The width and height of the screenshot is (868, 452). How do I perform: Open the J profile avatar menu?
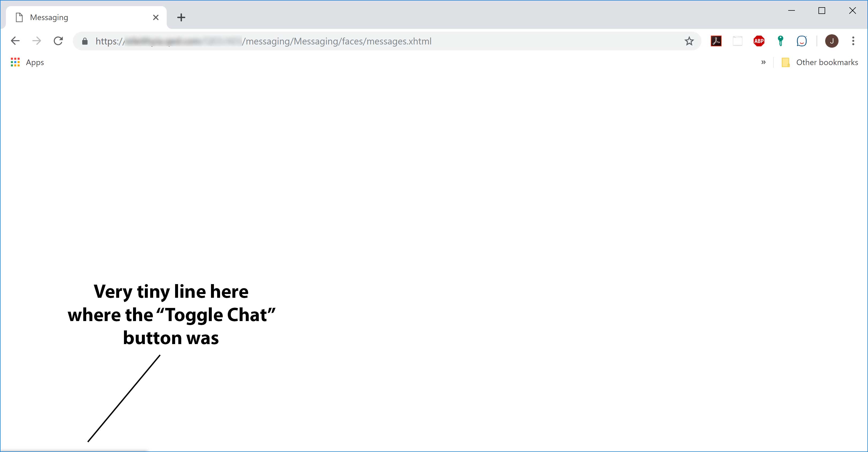832,41
